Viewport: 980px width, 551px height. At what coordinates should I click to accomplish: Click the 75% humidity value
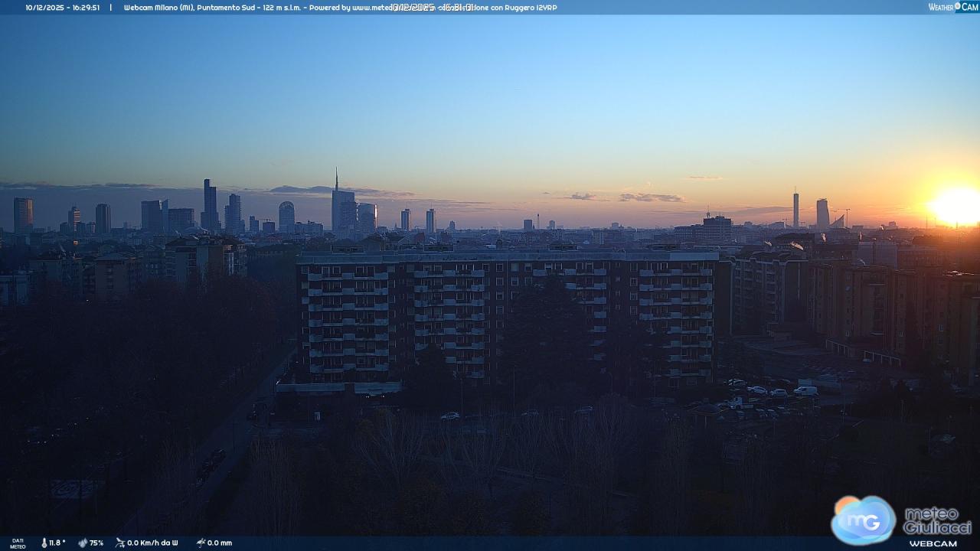click(96, 543)
